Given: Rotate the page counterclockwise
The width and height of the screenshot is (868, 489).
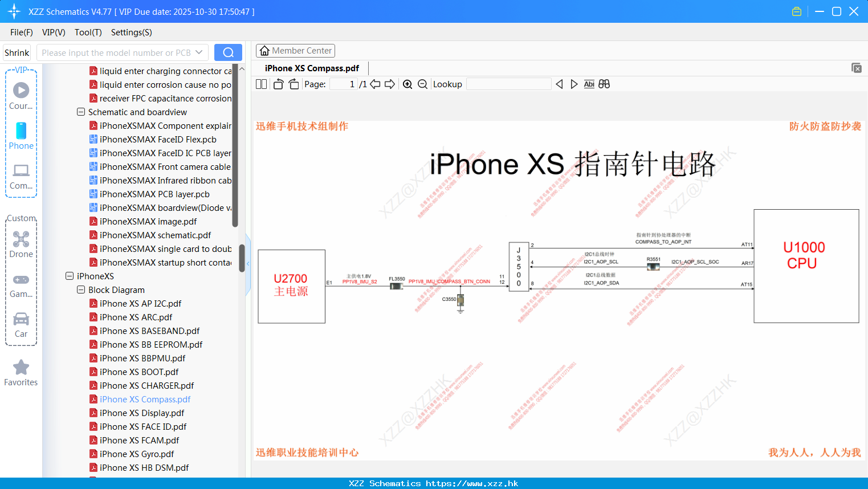Looking at the screenshot, I should (x=278, y=84).
